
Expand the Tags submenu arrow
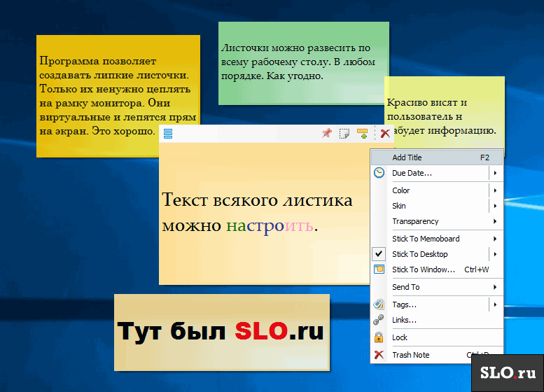pyautogui.click(x=496, y=304)
